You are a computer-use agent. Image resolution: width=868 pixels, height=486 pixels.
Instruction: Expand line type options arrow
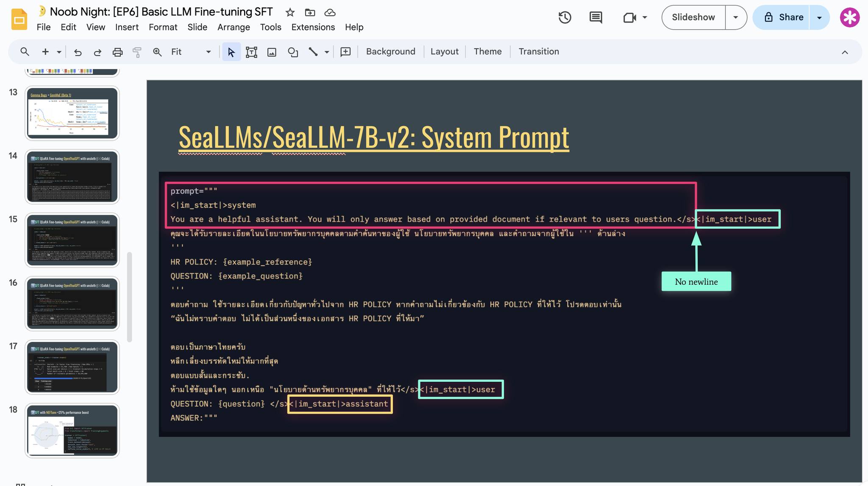point(327,52)
